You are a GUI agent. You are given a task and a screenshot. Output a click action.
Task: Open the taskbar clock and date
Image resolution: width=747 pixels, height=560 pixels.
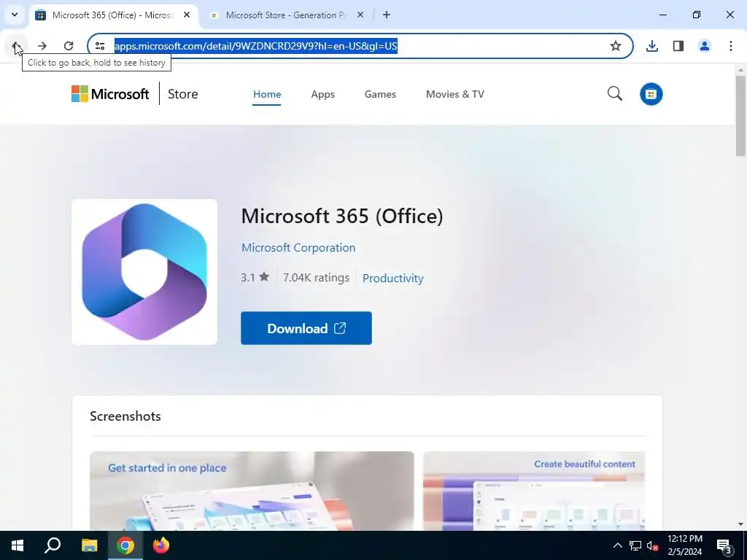click(x=684, y=545)
